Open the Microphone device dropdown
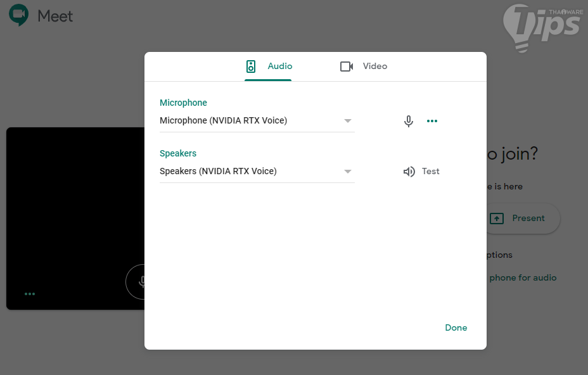 (257, 121)
